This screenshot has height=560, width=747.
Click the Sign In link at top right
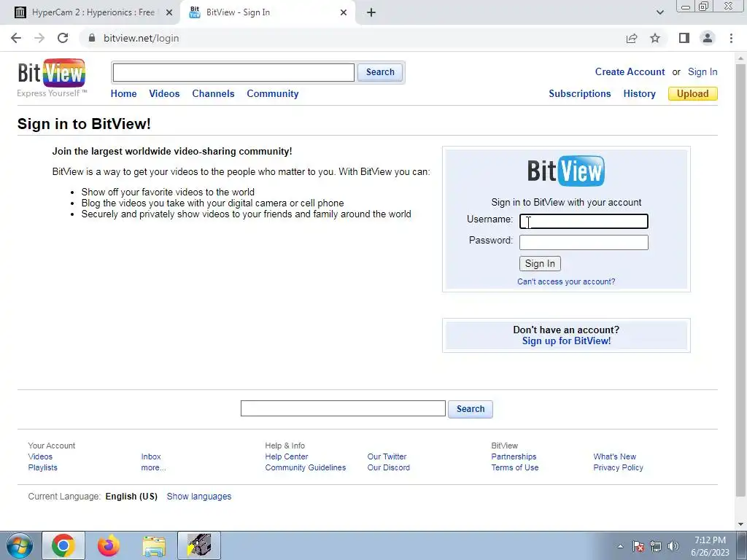(703, 72)
